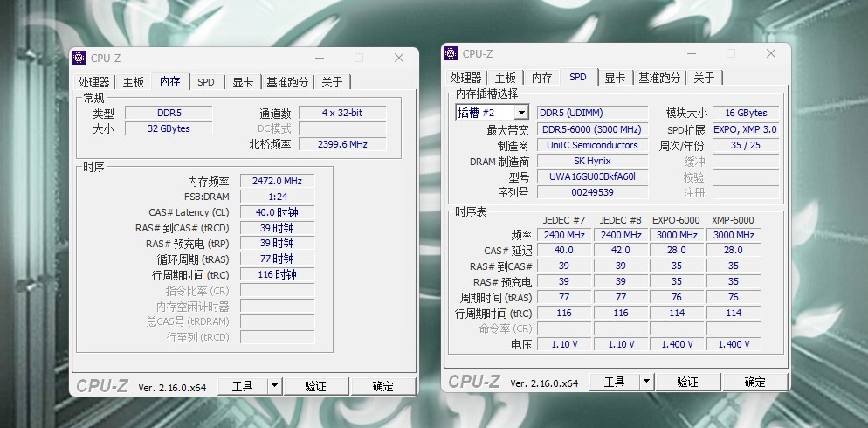Click the JEDEC #7 column header
Screen dimensions: 868x428
[564, 220]
